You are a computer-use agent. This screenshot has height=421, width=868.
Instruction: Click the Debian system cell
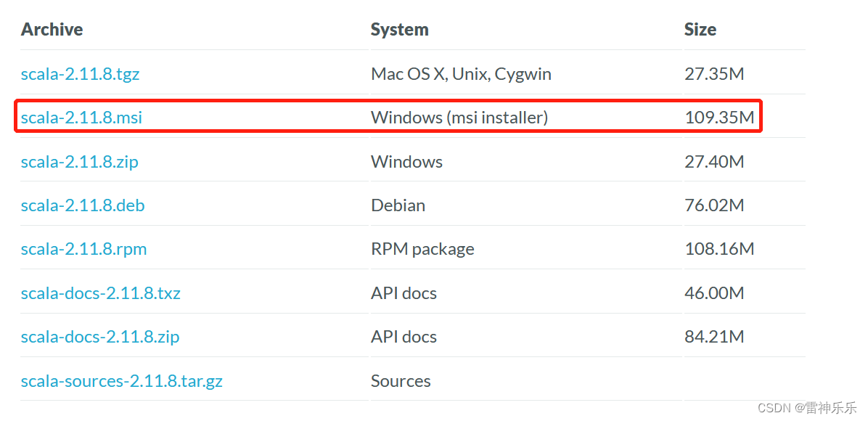click(x=398, y=205)
